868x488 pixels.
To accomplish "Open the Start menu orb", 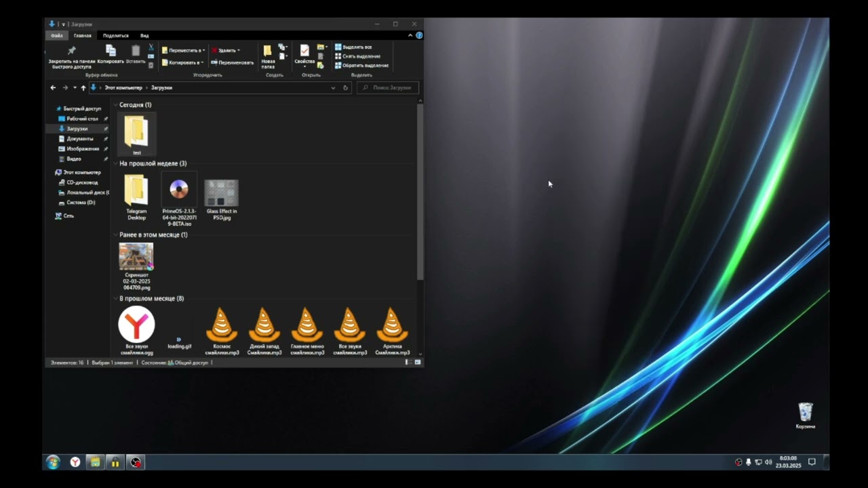I will (53, 462).
